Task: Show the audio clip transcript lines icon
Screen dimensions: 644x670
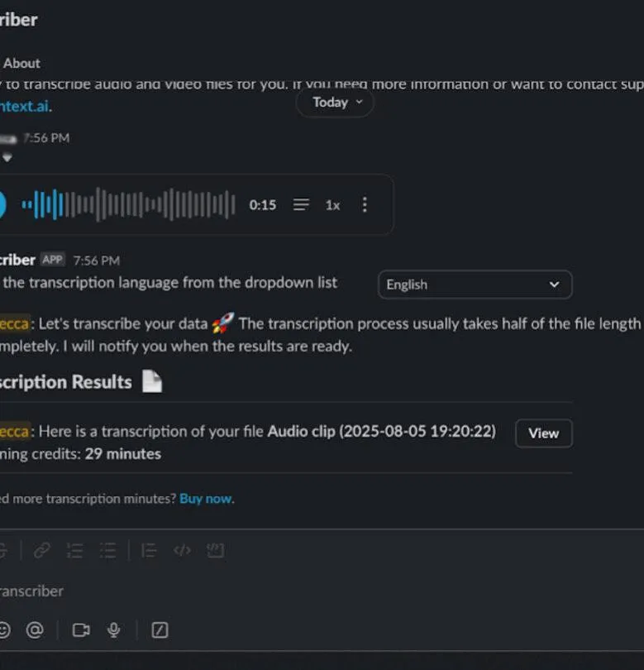Action: [x=301, y=204]
